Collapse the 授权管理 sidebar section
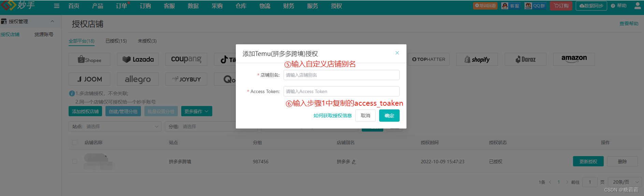This screenshot has width=644, height=196. click(x=52, y=21)
